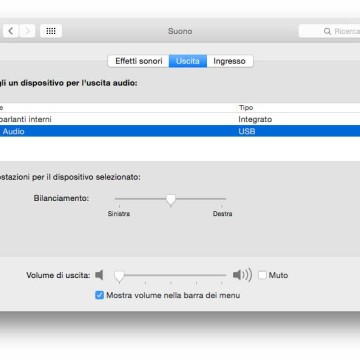Viewport: 360px width, 360px height.
Task: Select the Uscita tab
Action: pyautogui.click(x=188, y=61)
